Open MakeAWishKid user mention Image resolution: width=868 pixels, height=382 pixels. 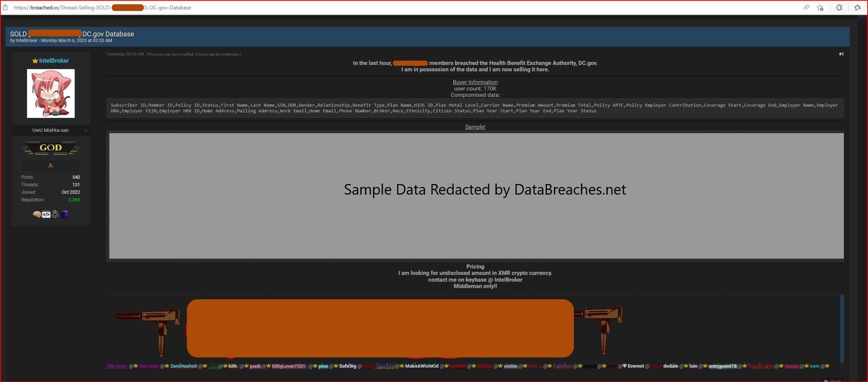[422, 366]
